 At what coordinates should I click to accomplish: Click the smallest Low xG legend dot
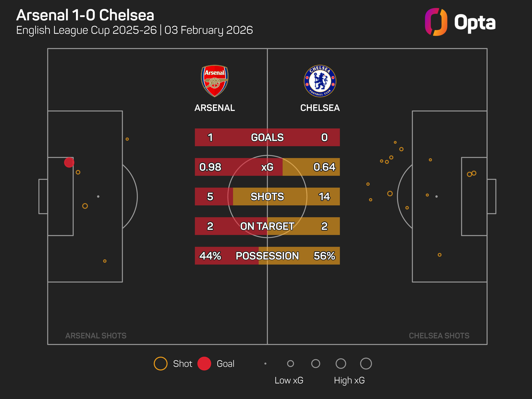pos(265,363)
